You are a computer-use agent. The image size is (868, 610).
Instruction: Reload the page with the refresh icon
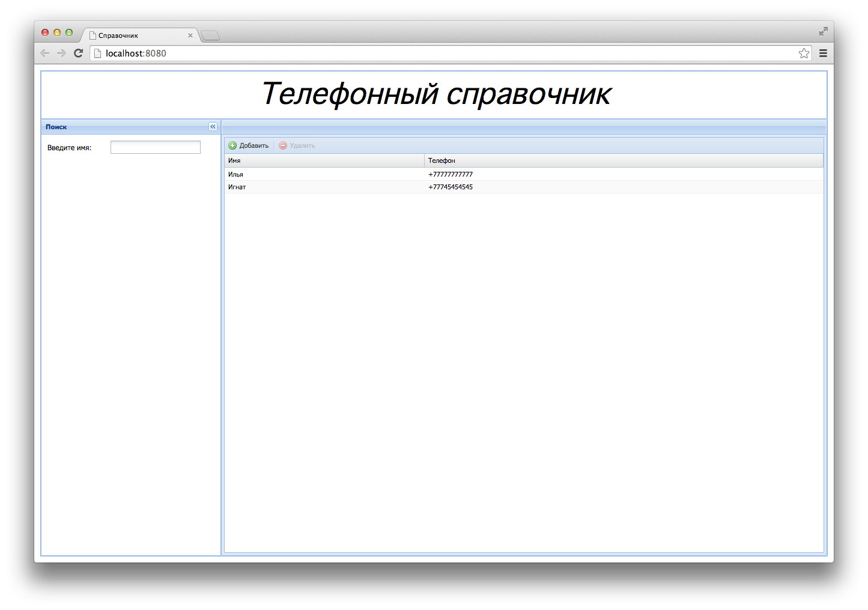pyautogui.click(x=78, y=53)
